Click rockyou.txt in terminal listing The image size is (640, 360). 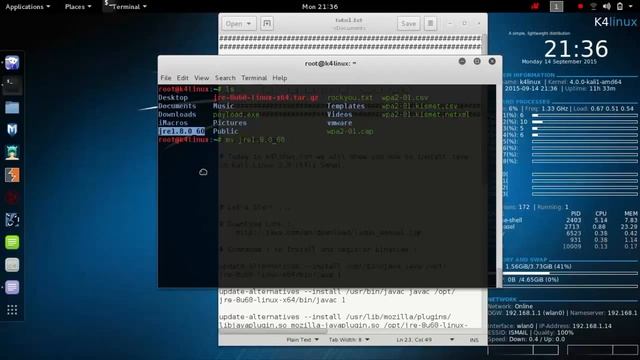[x=350, y=98]
